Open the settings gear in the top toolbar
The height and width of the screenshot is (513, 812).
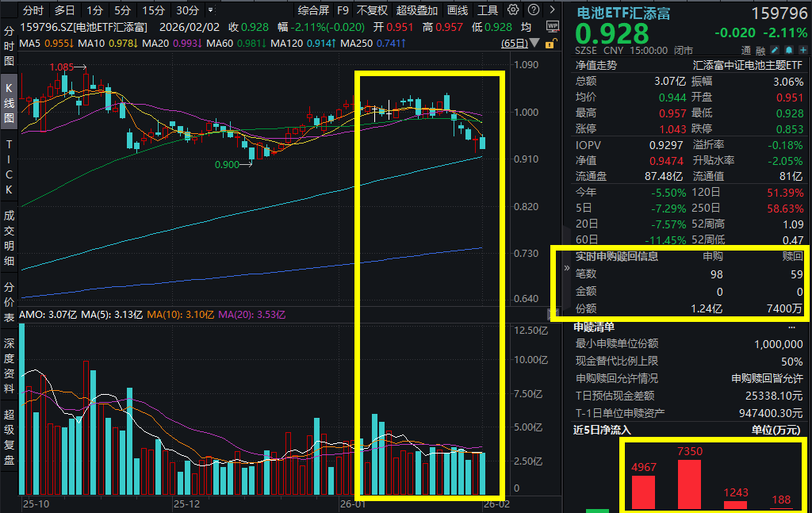coord(511,10)
